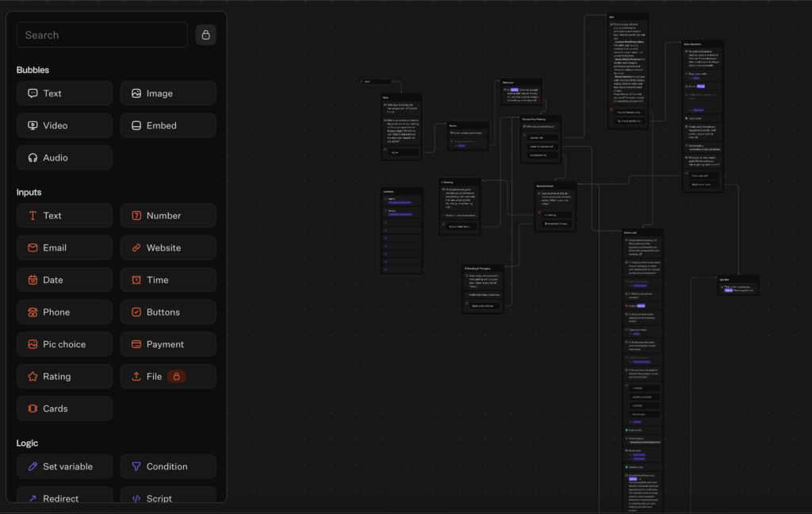Select the Date input block
Image resolution: width=812 pixels, height=514 pixels.
(x=64, y=280)
